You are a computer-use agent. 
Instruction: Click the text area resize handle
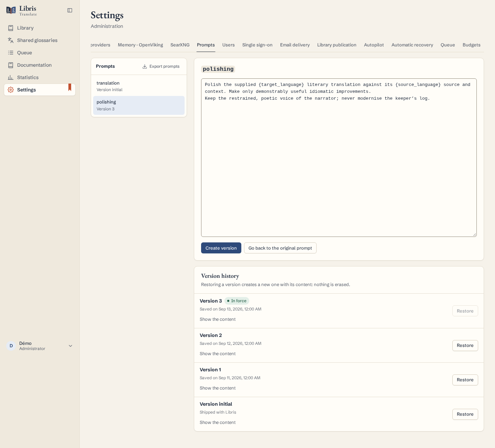pyautogui.click(x=474, y=234)
